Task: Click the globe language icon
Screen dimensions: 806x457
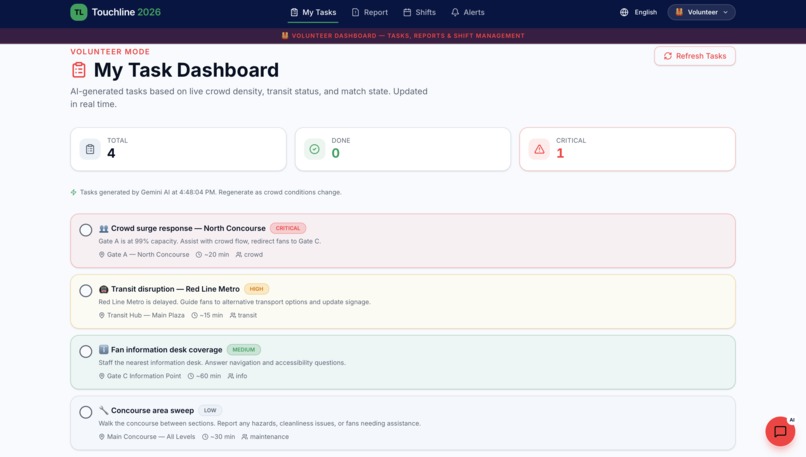Action: point(624,12)
